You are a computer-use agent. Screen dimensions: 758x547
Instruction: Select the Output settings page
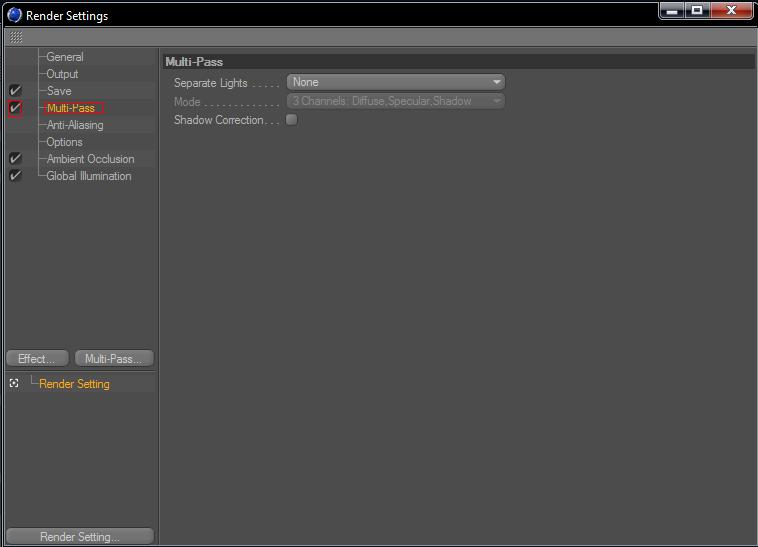point(62,74)
